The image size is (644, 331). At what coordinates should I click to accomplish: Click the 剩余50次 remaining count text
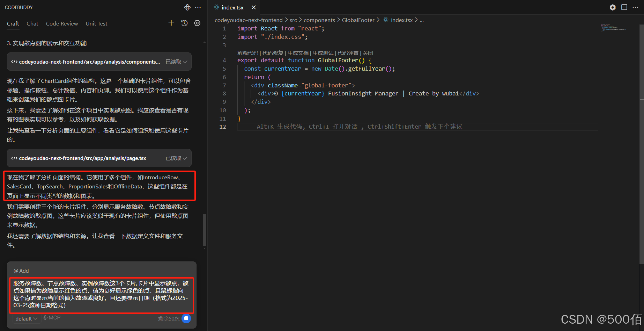click(x=169, y=318)
